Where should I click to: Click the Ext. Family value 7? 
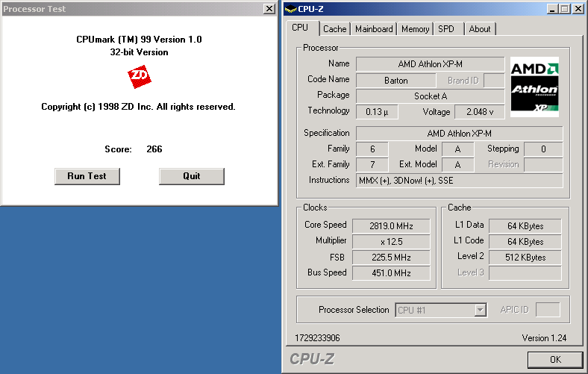click(372, 165)
